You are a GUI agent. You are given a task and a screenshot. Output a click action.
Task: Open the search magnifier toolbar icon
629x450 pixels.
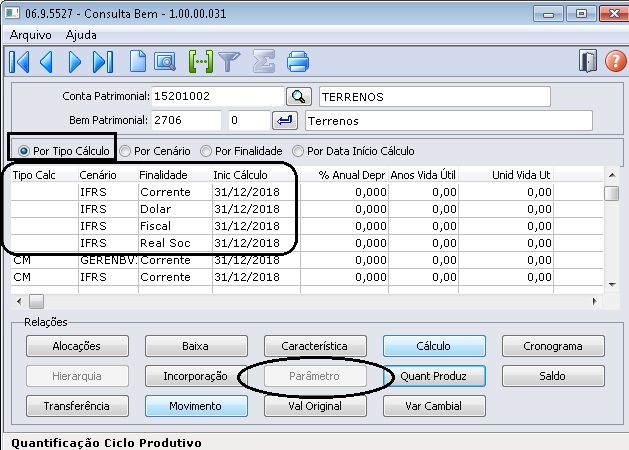pos(165,62)
